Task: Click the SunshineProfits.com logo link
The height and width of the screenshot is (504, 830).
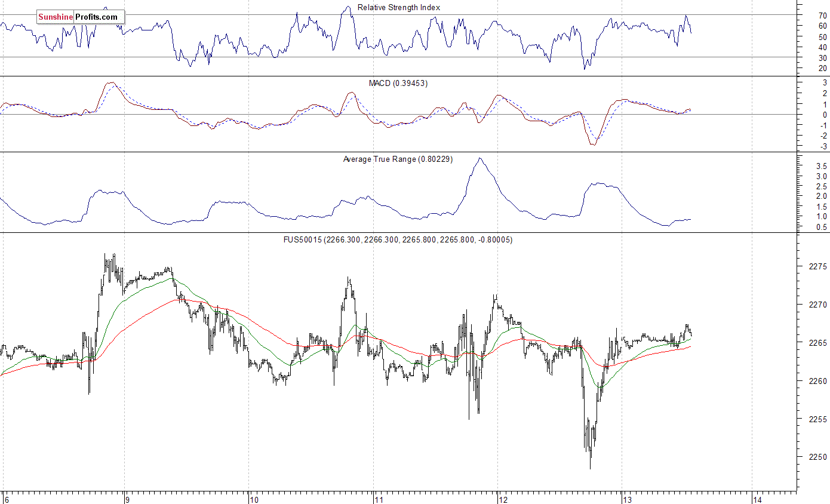Action: (x=81, y=17)
